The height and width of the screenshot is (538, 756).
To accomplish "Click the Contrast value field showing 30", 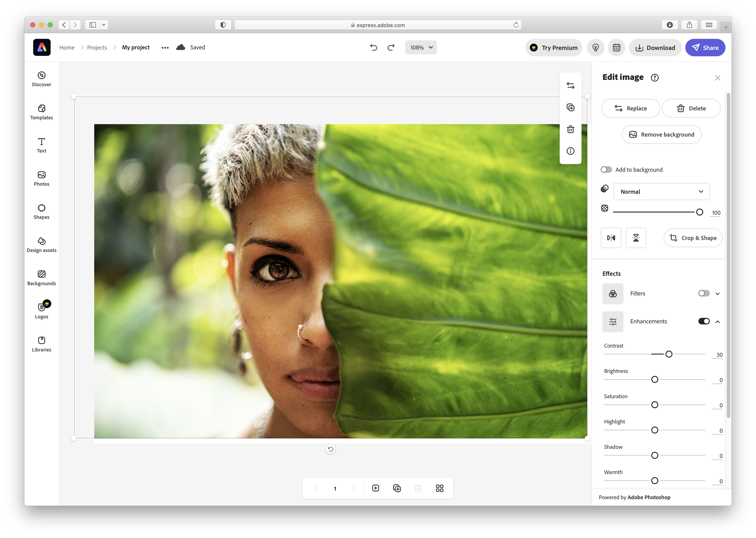I will tap(717, 355).
